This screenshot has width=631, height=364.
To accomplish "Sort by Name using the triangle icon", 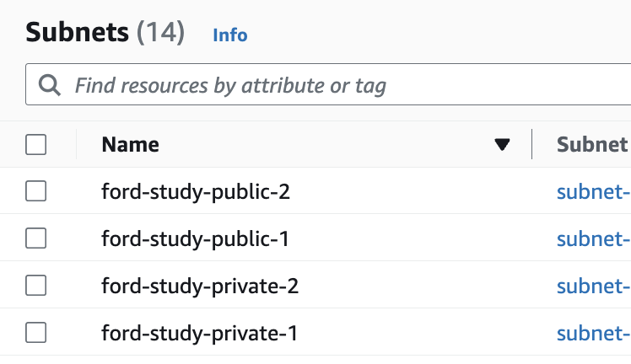I will 502,145.
